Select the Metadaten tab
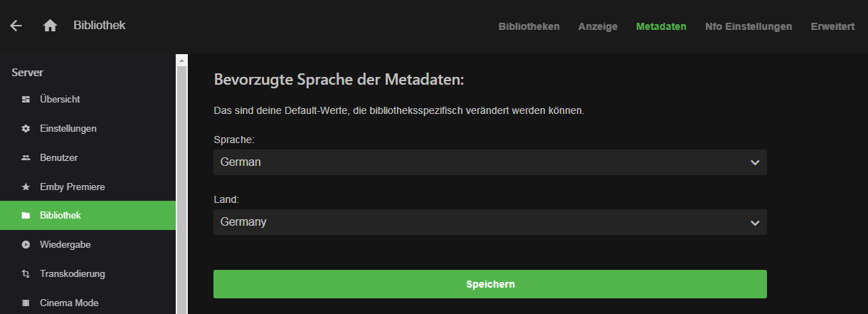This screenshot has height=314, width=868. pos(661,26)
